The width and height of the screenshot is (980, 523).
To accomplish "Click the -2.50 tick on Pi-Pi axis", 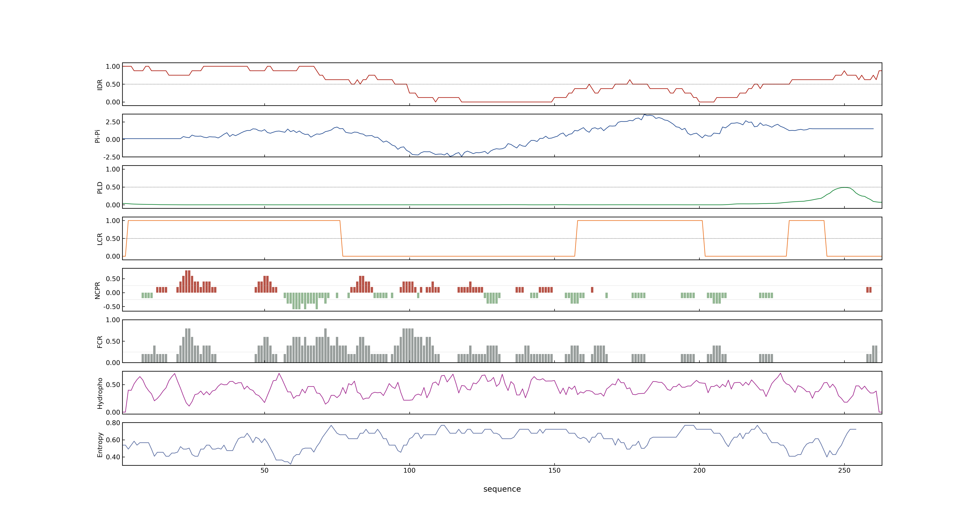I will click(x=111, y=157).
